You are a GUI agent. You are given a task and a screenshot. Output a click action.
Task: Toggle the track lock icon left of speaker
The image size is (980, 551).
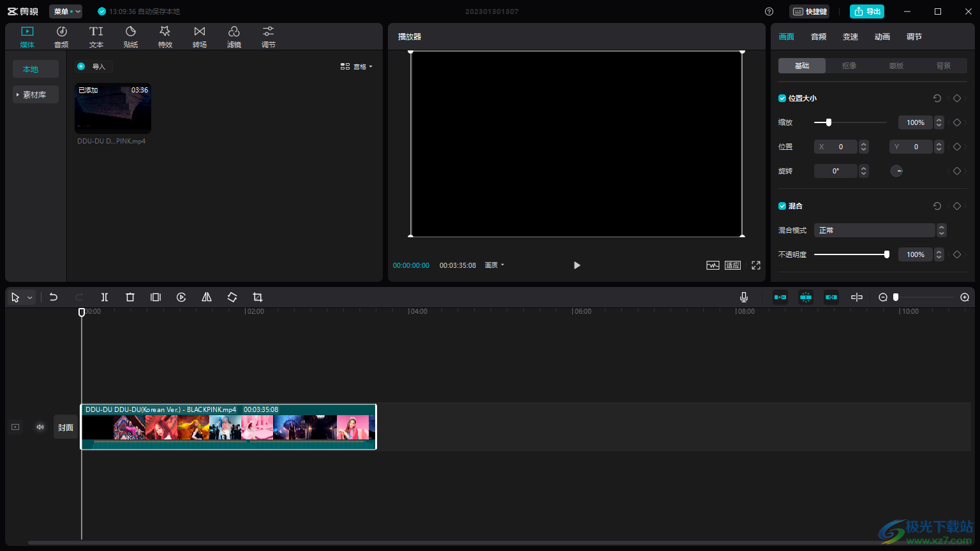15,427
